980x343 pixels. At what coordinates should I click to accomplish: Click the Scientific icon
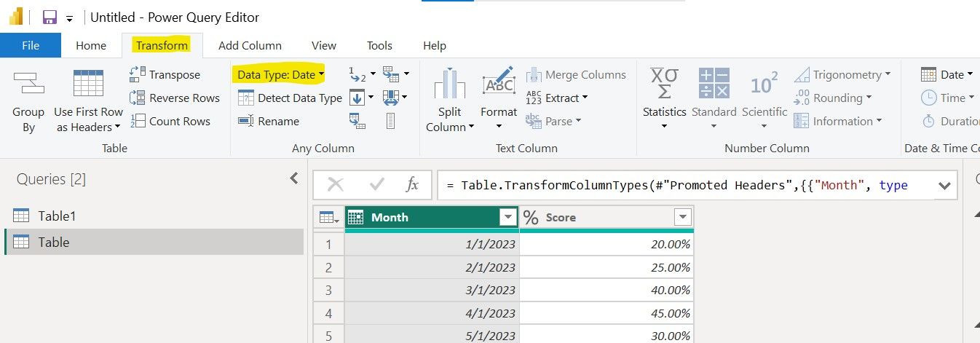(764, 84)
